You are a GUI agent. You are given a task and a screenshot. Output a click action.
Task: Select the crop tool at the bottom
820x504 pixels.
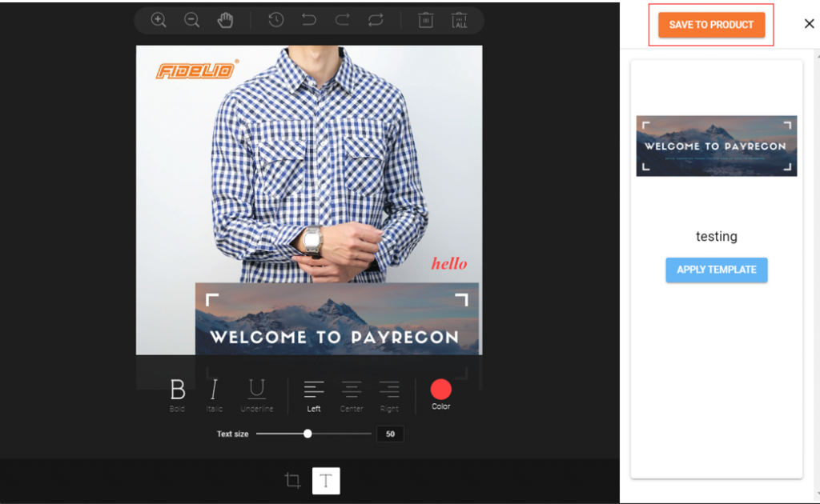(293, 481)
